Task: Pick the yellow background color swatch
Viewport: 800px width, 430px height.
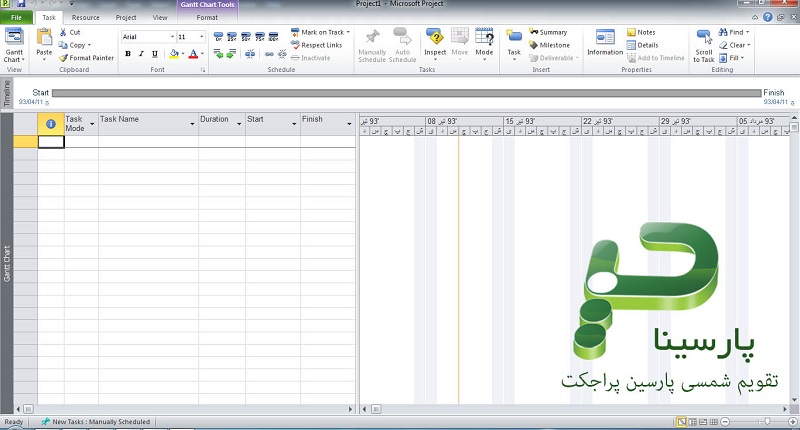Action: 174,54
